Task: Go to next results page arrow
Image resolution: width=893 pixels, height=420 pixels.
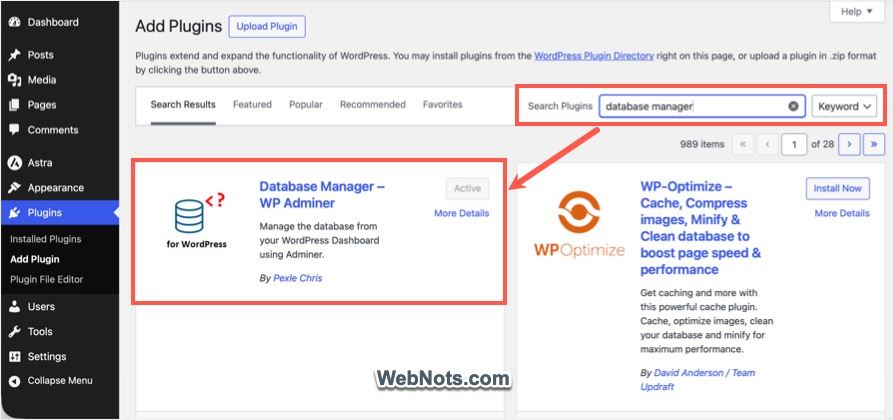Action: (849, 144)
